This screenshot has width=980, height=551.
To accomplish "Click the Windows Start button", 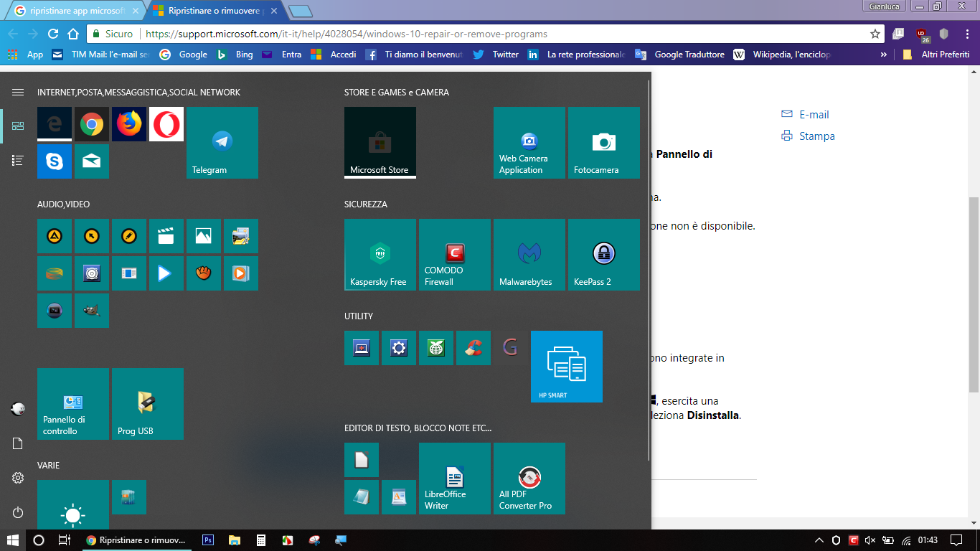I will tap(12, 540).
